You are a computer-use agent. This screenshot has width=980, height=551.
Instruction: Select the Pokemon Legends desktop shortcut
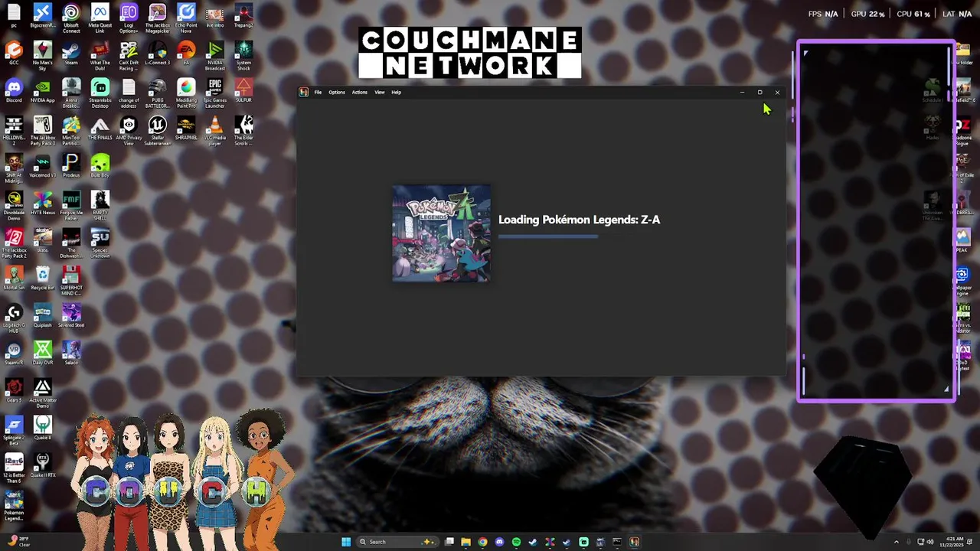14,505
